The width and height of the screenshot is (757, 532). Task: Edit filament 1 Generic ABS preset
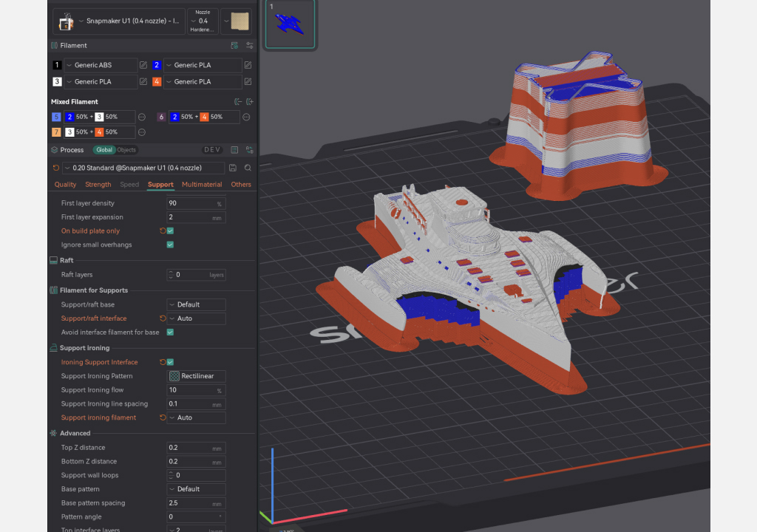[143, 65]
